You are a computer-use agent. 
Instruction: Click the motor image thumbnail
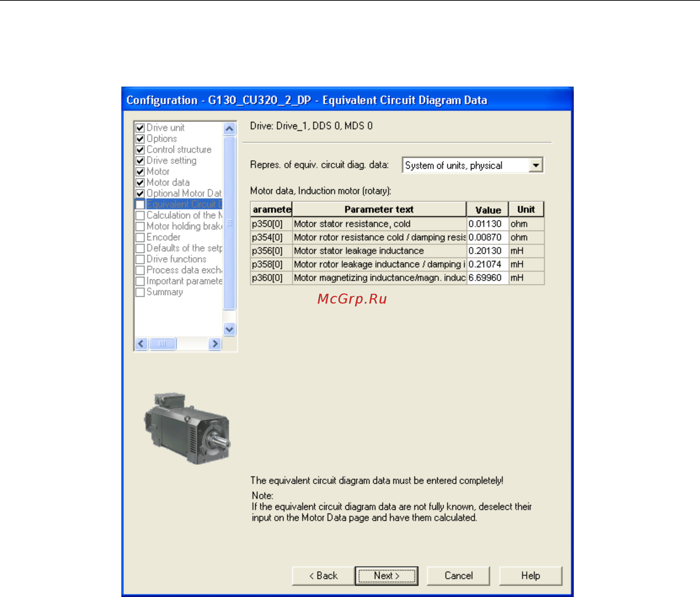coord(187,428)
